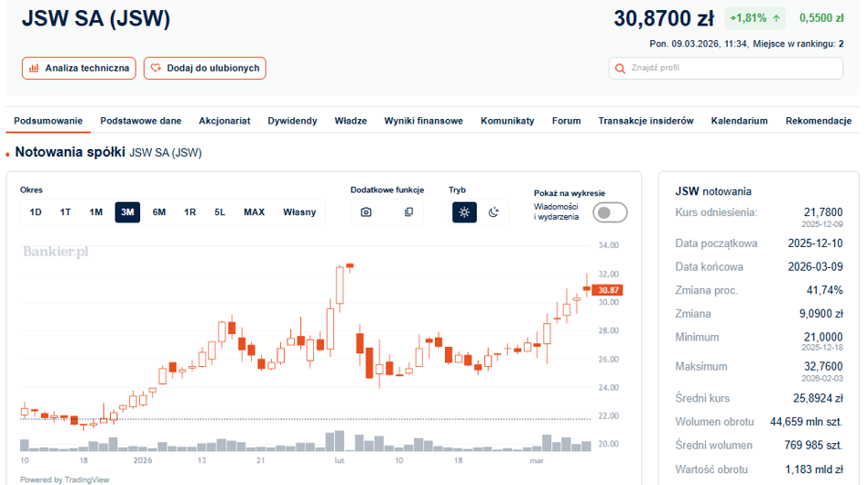Select the 3M period

pyautogui.click(x=127, y=212)
